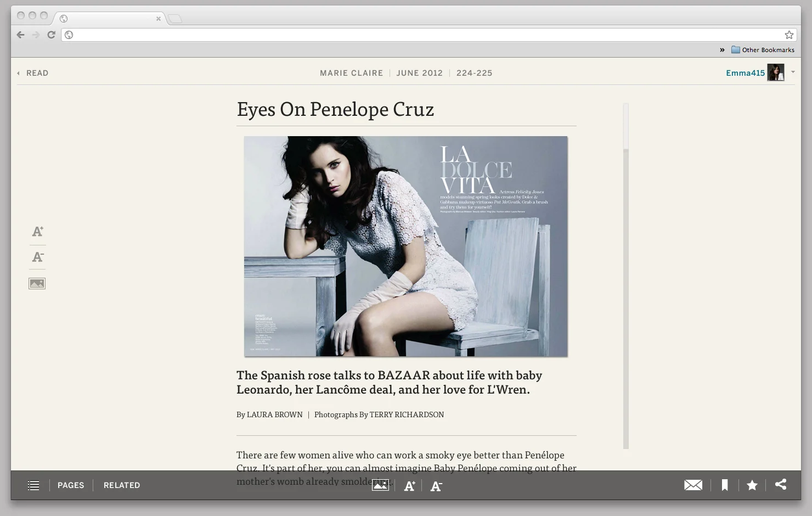
Task: Click photographer name TERRY RICHARDSON
Action: click(x=407, y=414)
